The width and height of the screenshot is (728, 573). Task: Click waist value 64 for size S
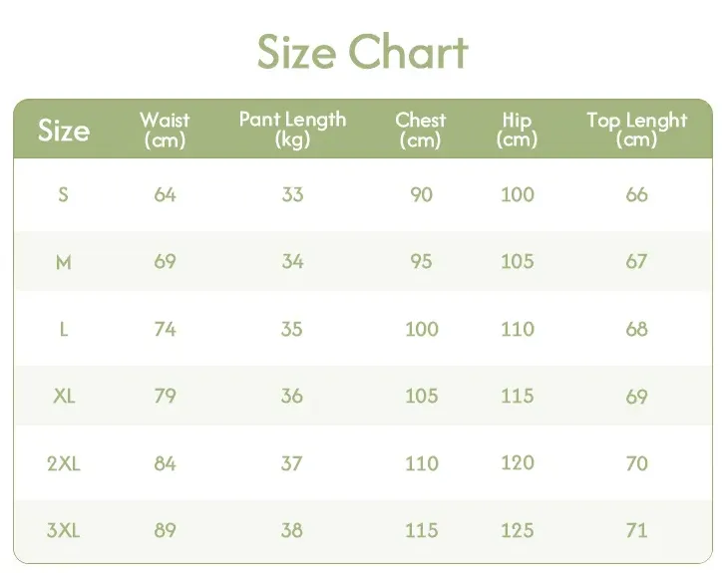[x=165, y=194]
